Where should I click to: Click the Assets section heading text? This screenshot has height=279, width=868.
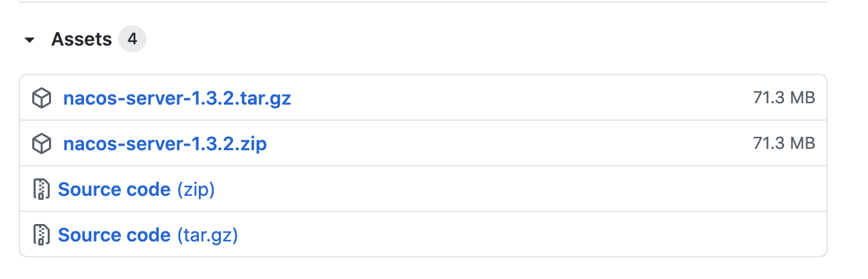(81, 40)
